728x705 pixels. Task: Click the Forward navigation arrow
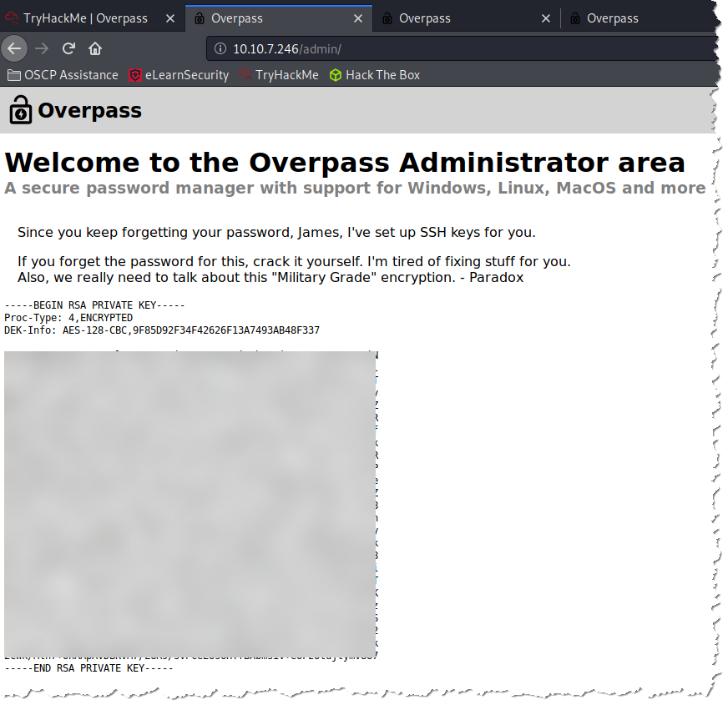(x=42, y=48)
